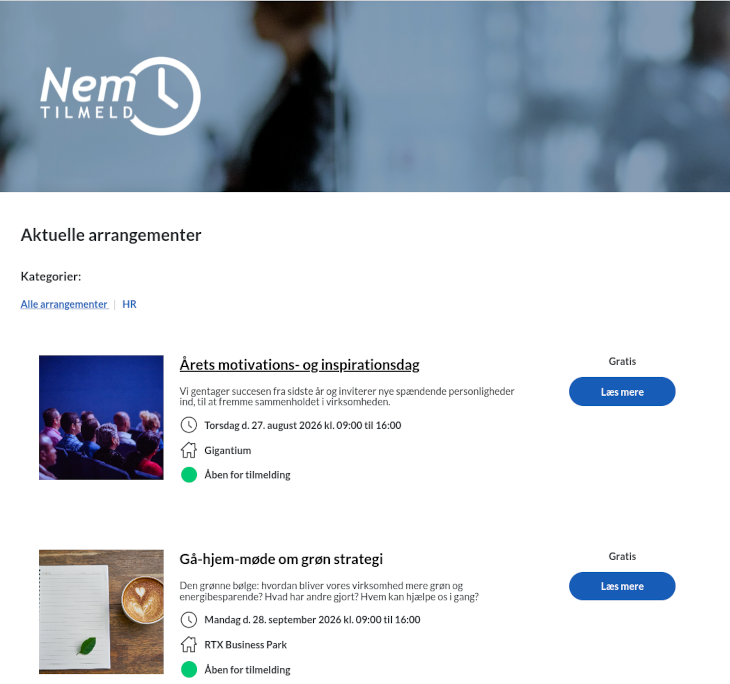Click clock icon beside 27. august date
This screenshot has width=730, height=684.
pos(189,425)
